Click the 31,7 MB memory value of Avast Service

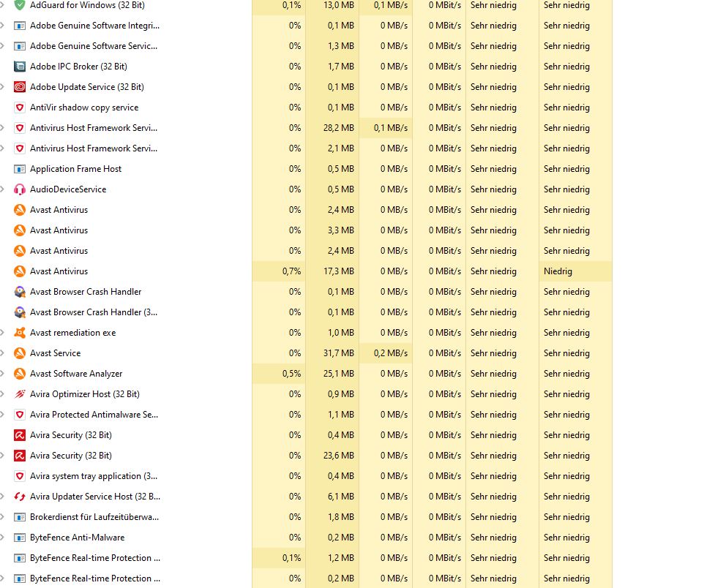click(x=338, y=353)
